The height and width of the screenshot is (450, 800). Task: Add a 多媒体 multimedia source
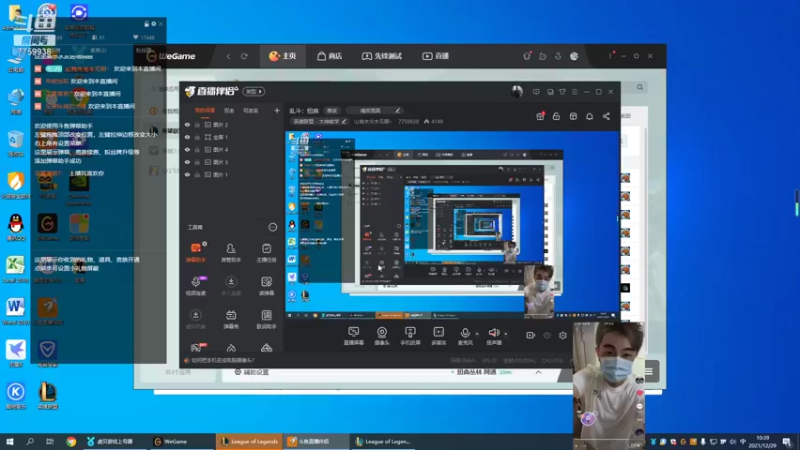[x=438, y=336]
